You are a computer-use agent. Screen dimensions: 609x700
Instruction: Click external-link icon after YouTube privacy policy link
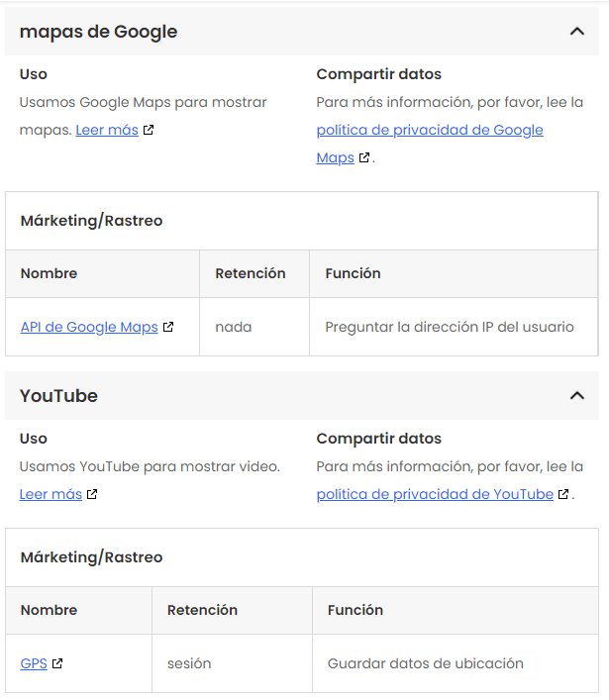coord(563,494)
